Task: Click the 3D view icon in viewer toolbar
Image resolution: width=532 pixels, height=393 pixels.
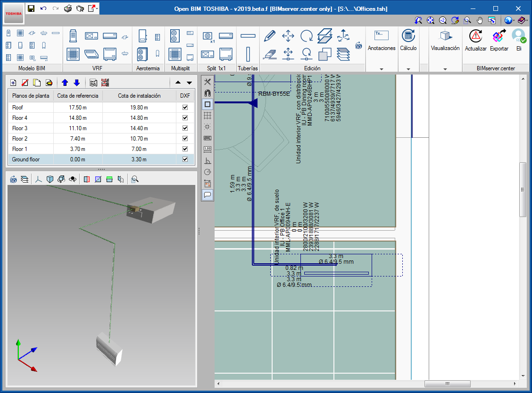Action: click(13, 179)
